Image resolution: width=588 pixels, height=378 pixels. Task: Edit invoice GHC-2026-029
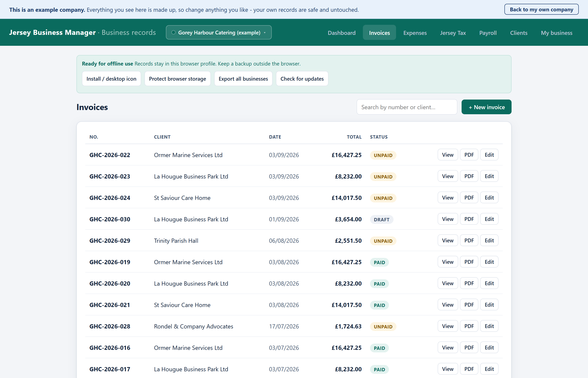tap(489, 240)
